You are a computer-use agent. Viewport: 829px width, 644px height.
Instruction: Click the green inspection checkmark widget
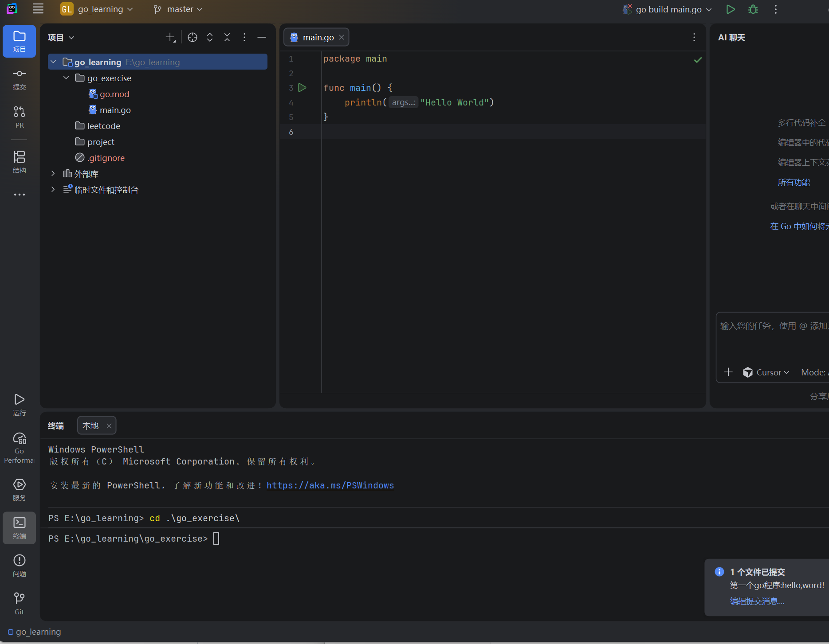[x=698, y=60]
